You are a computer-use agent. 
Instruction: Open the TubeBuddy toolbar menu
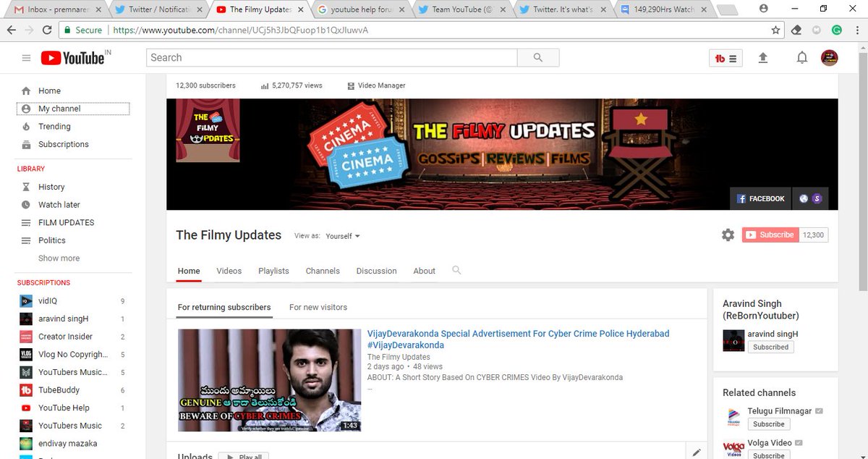coord(726,59)
